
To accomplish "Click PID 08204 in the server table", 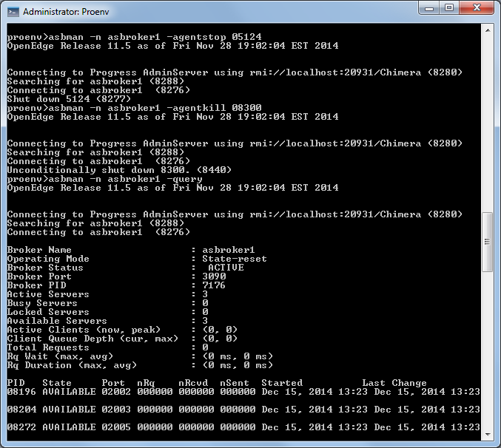I will (x=21, y=410).
